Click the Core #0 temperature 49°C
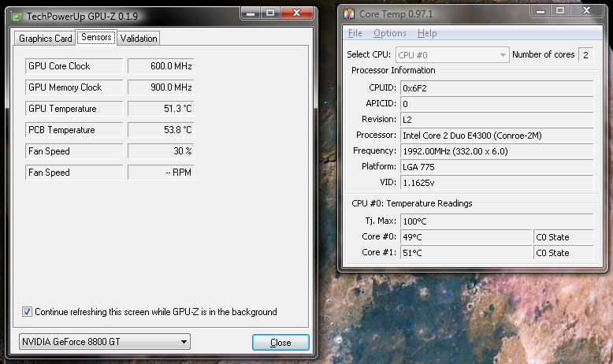This screenshot has height=364, width=613. (466, 237)
